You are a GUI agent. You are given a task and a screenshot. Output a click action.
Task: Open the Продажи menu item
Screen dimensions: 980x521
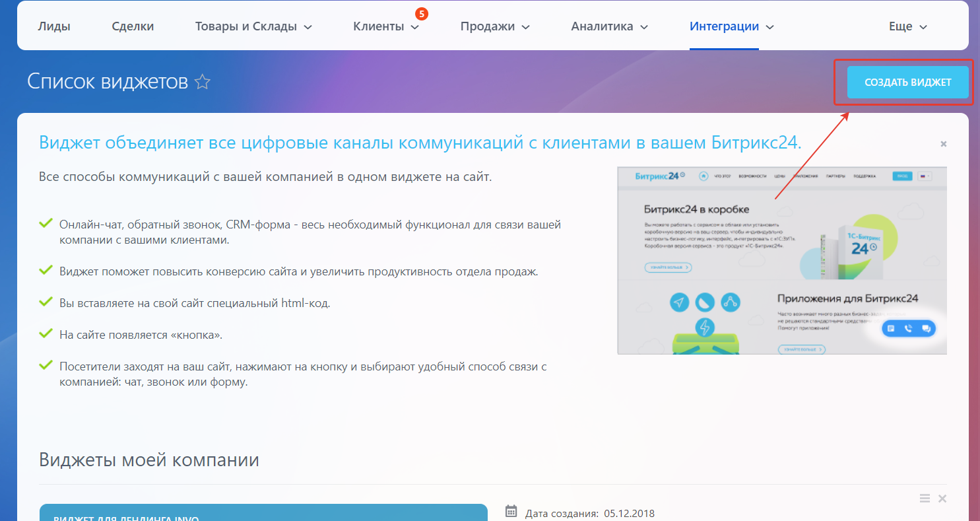click(x=487, y=26)
